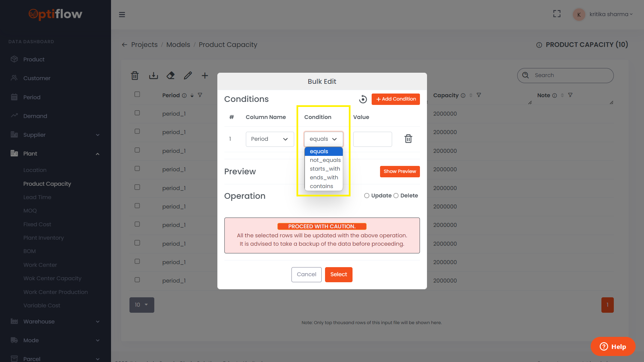This screenshot has width=644, height=362.
Task: Click the Show Preview button
Action: (399, 172)
